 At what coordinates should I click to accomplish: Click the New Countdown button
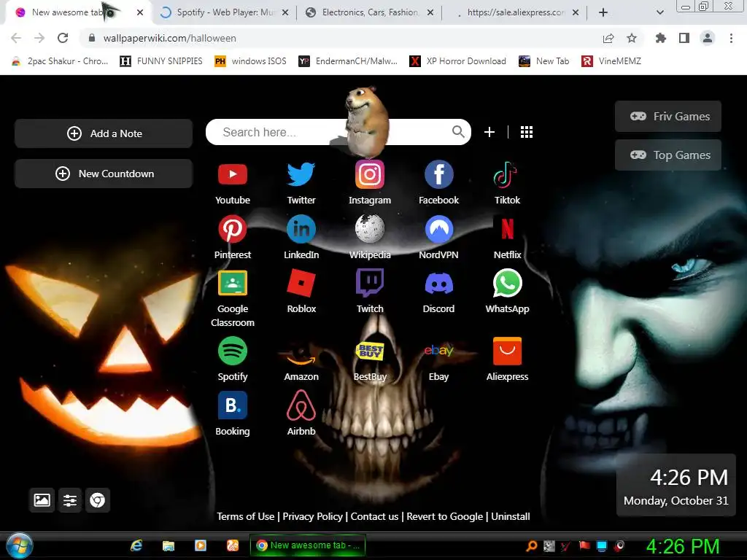104,174
